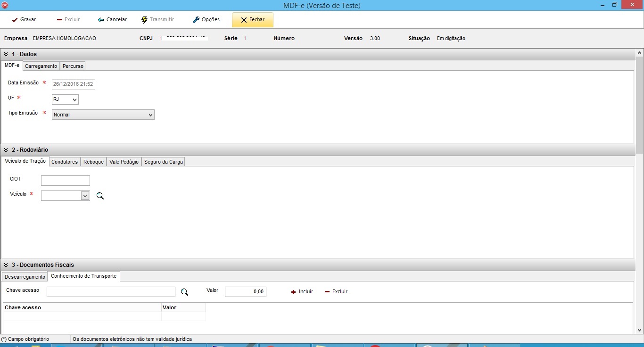The image size is (644, 347).
Task: Open the Descarregamento tab
Action: 25,277
